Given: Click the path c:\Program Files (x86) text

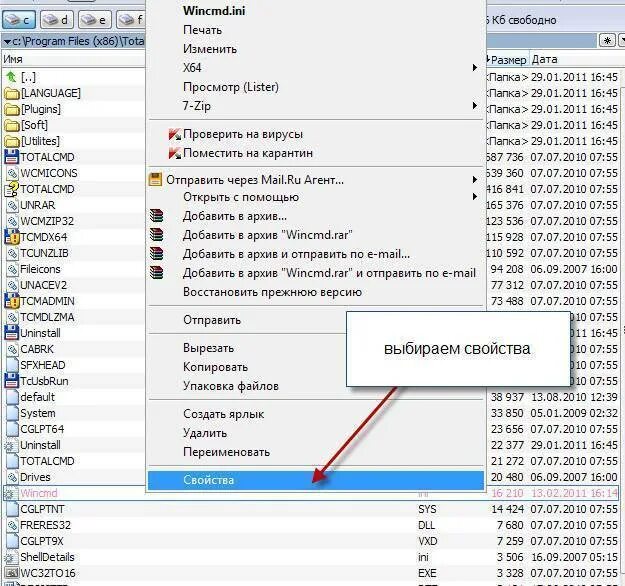Looking at the screenshot, I should pos(67,41).
